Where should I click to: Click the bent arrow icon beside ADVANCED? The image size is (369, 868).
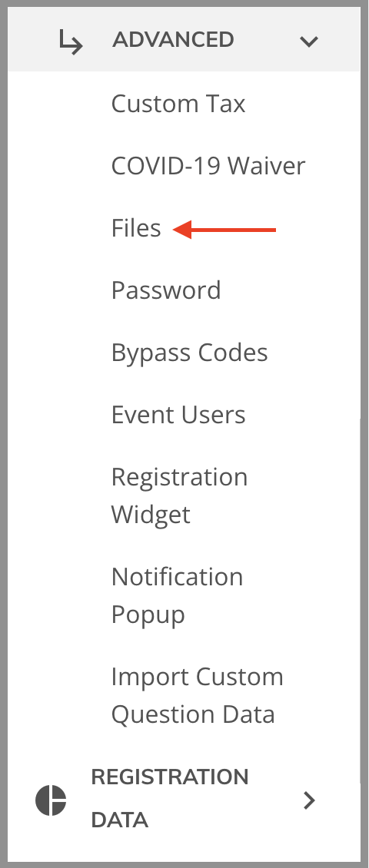tap(71, 42)
